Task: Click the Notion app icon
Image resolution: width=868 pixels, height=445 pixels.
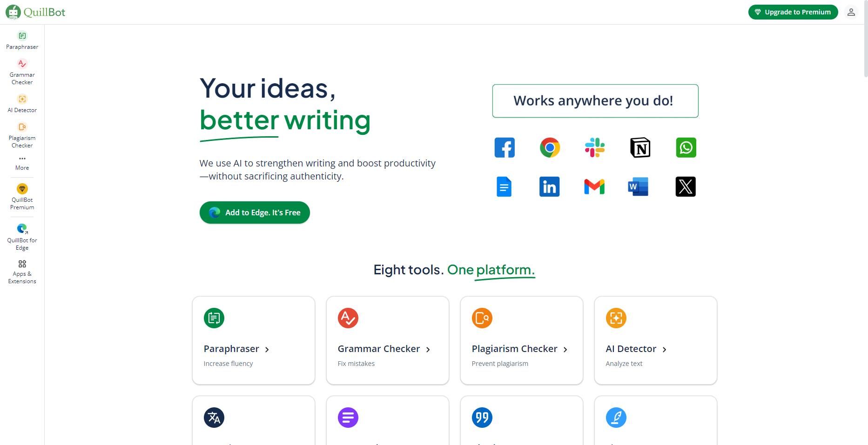Action: click(640, 147)
